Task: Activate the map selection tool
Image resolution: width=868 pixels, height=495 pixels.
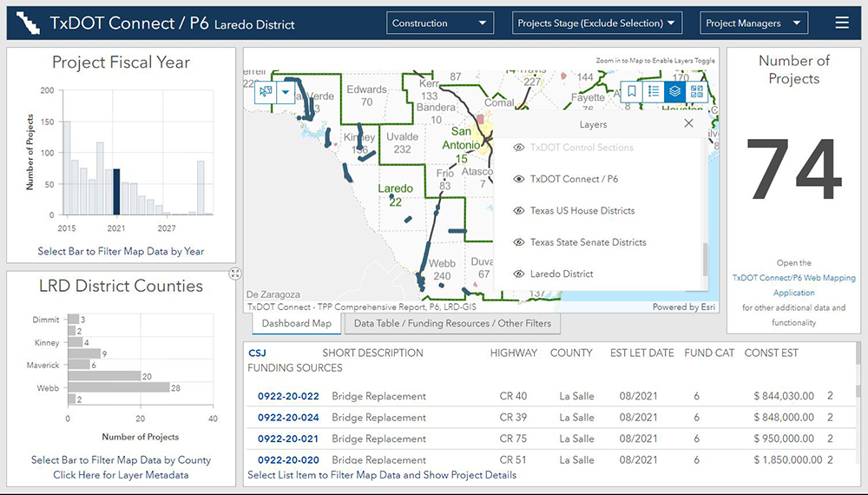Action: click(x=266, y=91)
